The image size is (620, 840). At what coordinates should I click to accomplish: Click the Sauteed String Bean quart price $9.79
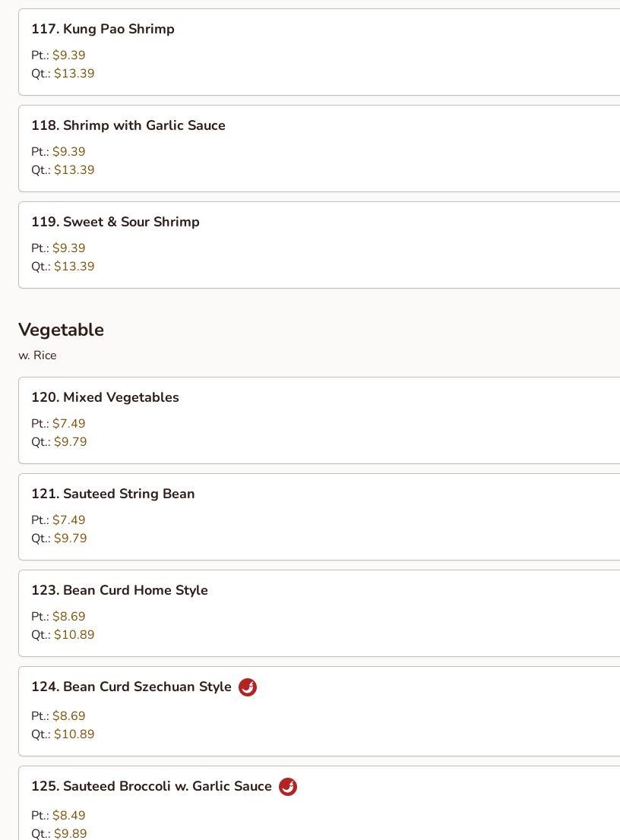point(70,538)
